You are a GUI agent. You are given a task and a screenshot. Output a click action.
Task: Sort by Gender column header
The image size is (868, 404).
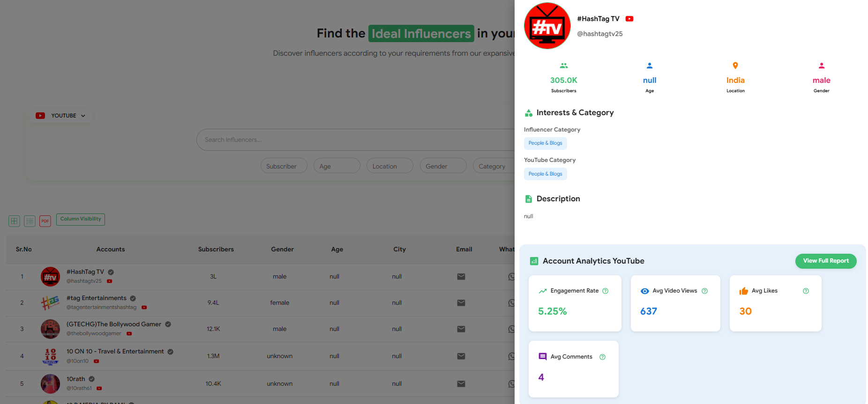point(282,250)
